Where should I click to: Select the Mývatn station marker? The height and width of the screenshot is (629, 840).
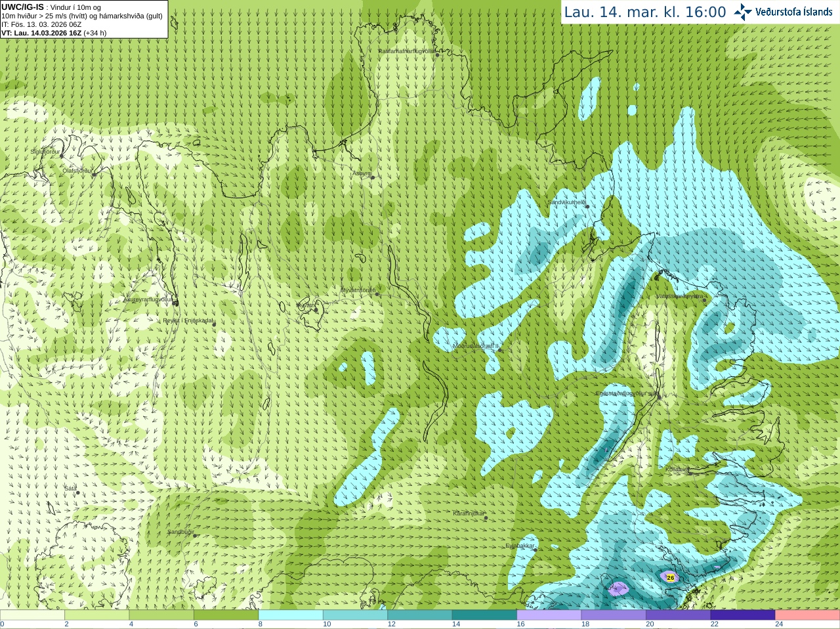317,309
